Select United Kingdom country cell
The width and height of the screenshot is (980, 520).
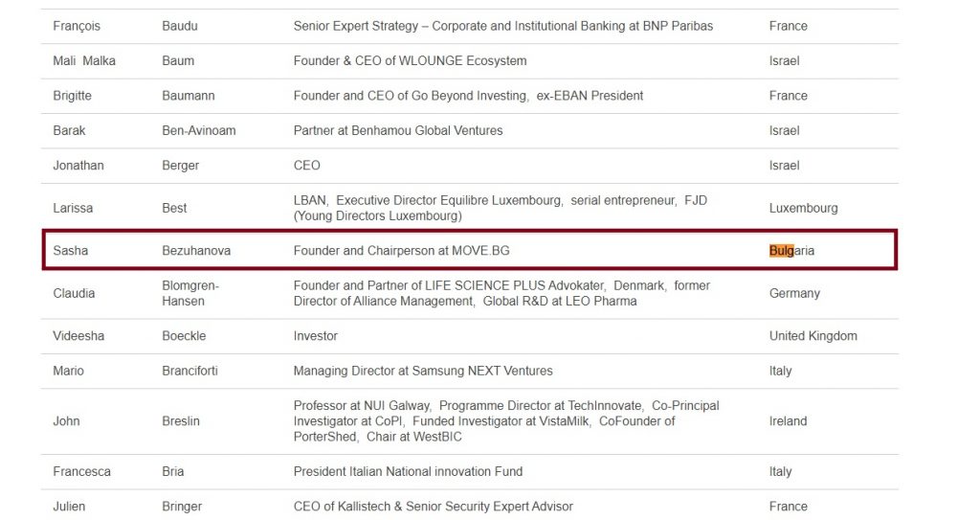813,336
